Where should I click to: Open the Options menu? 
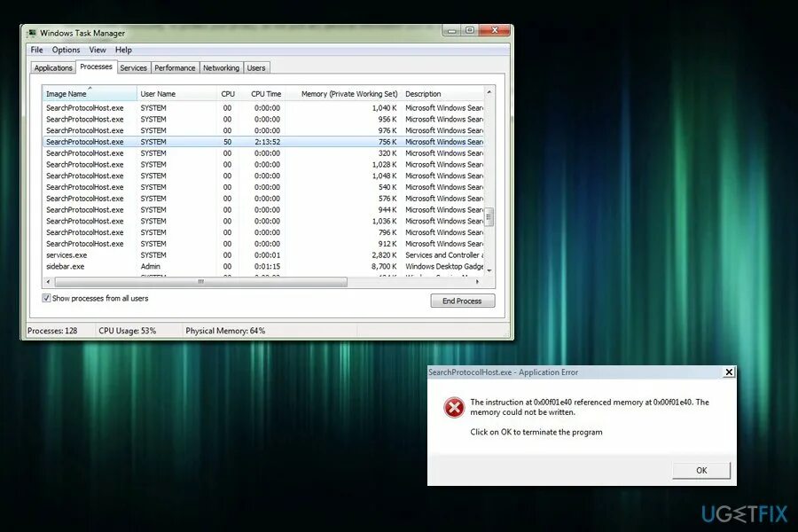(x=66, y=50)
